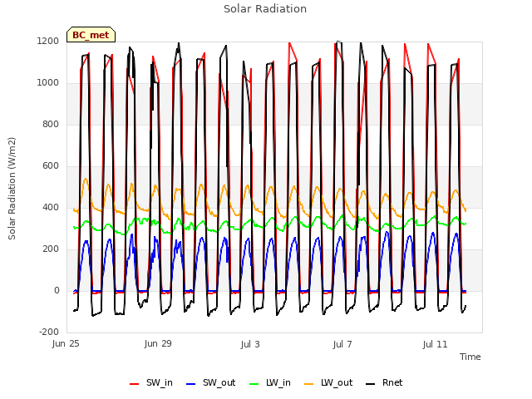Click the 600 y-axis tick label
The image size is (532, 399).
[51, 166]
